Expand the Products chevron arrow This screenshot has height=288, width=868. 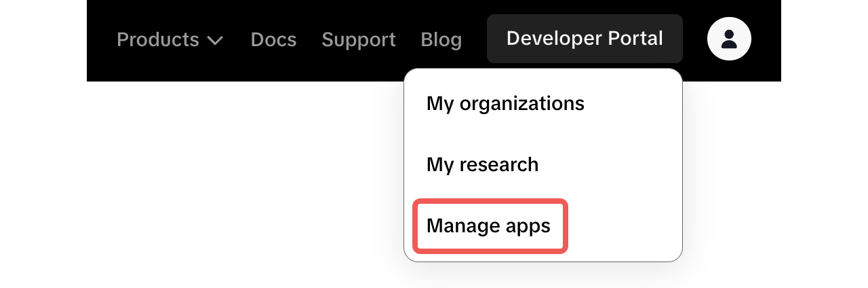point(215,41)
